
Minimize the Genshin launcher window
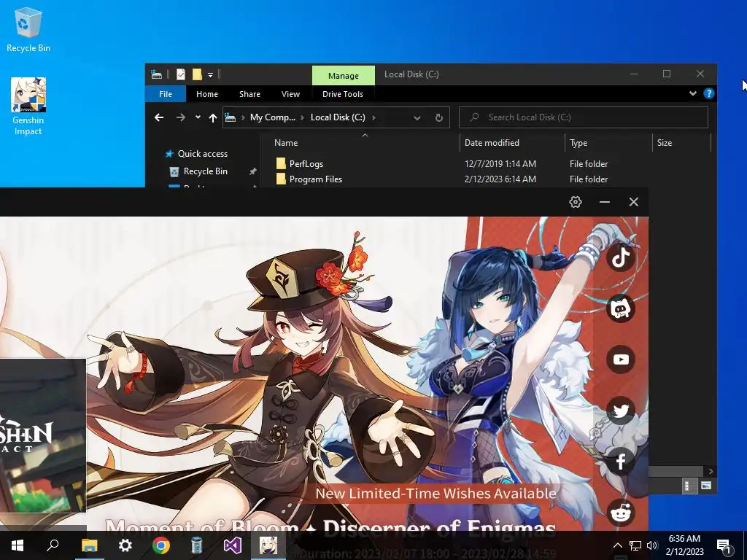(x=605, y=202)
